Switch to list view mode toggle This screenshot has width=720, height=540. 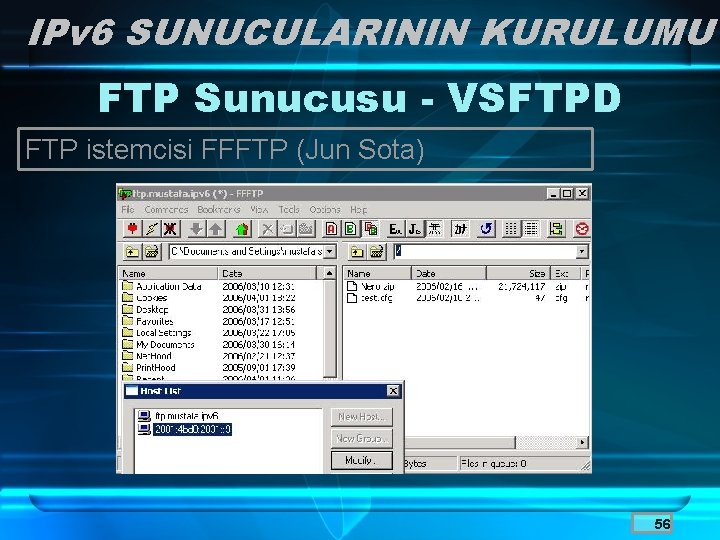511,229
